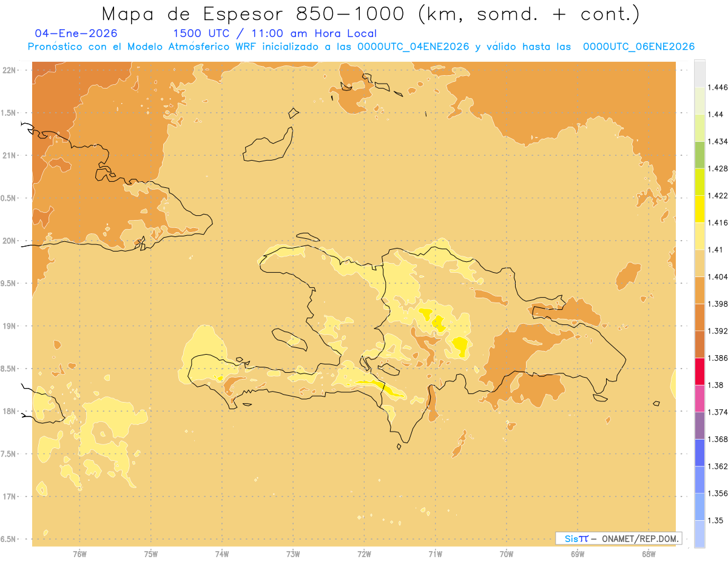This screenshot has height=562, width=728.
Task: Pick the tan swatch between 1.404 and 1.41
Action: (x=699, y=263)
